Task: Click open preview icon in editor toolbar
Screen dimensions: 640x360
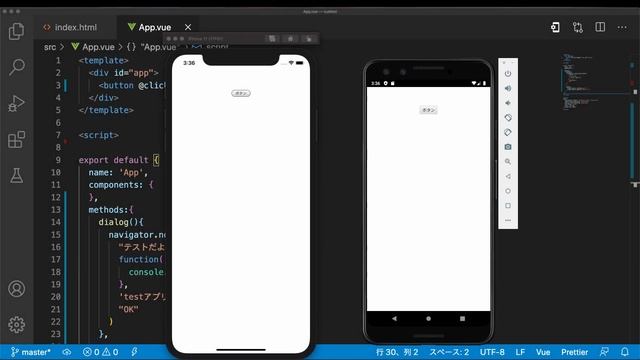Action: pos(555,27)
